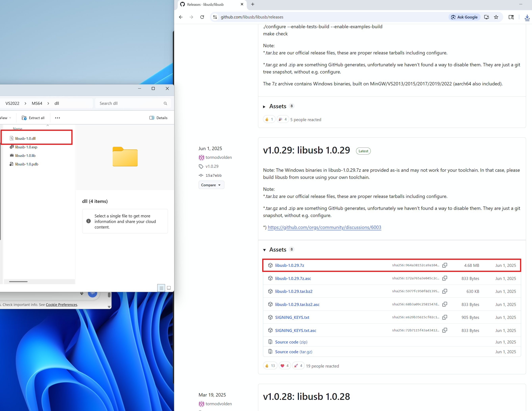Switch to details list view toggle
Image resolution: width=532 pixels, height=411 pixels.
161,288
